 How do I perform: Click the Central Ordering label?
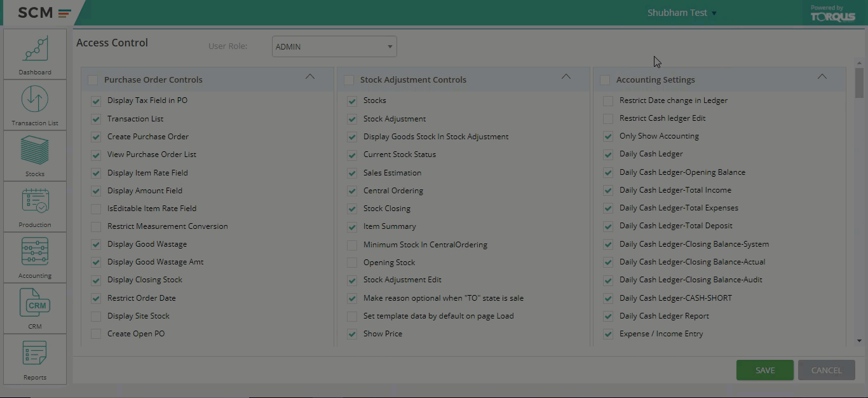click(393, 191)
